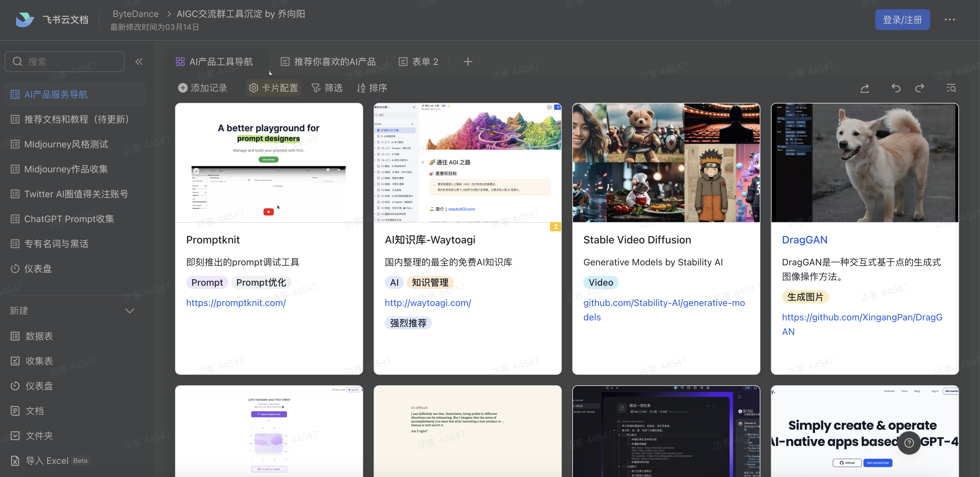
Task: Open ChatGPT Prompt收集 in sidebar
Action: [x=75, y=219]
